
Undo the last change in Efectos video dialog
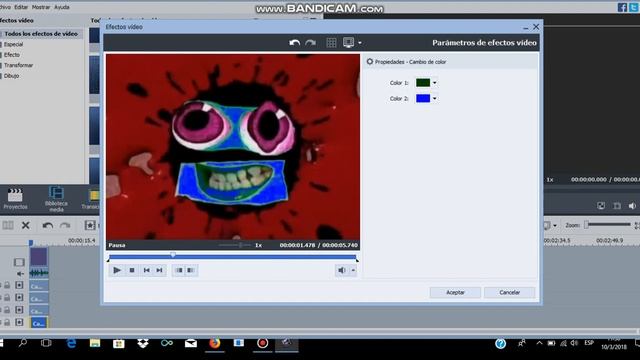(294, 42)
